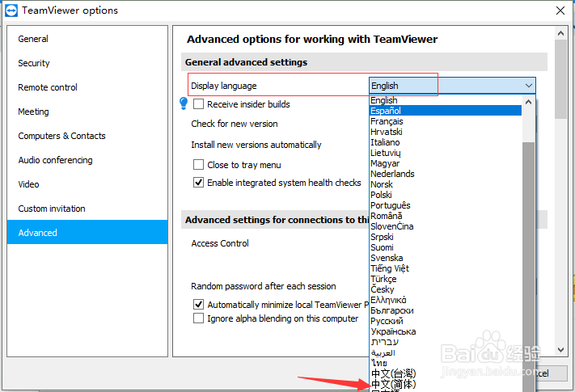Click the language list scrollbar thumb
The width and height of the screenshot is (575, 392).
[528, 267]
